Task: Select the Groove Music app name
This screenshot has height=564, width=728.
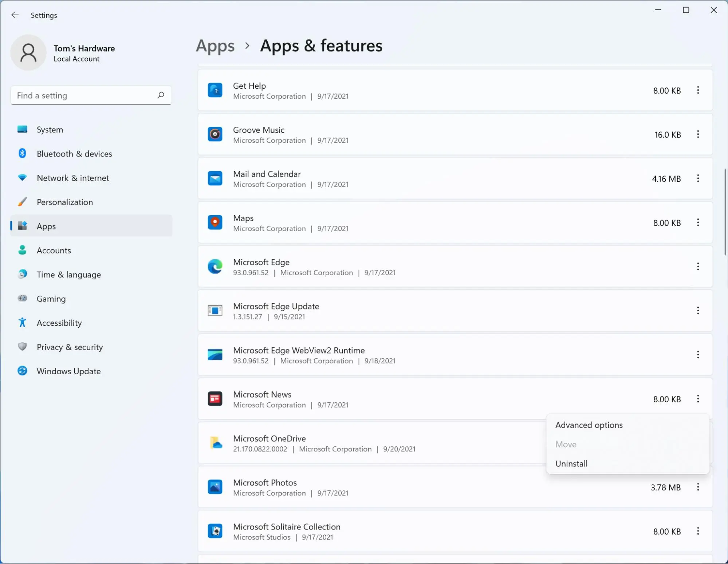Action: coord(259,130)
